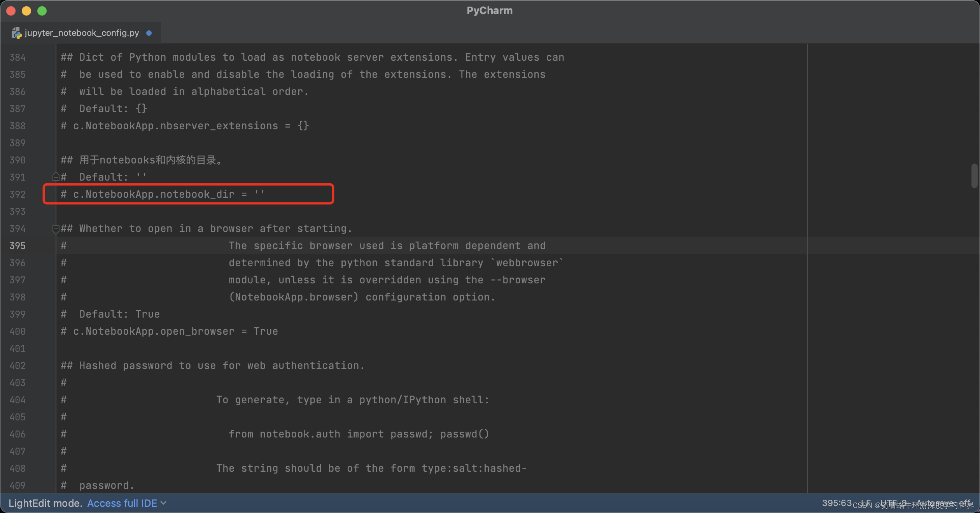Click line number 384 in gutter
Viewport: 980px width, 513px height.
(17, 58)
